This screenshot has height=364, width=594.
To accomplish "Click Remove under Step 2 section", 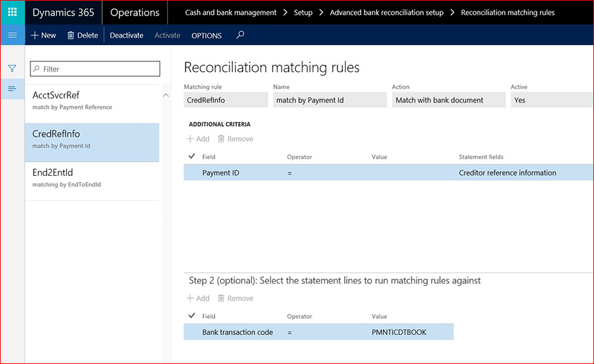I will pyautogui.click(x=236, y=298).
